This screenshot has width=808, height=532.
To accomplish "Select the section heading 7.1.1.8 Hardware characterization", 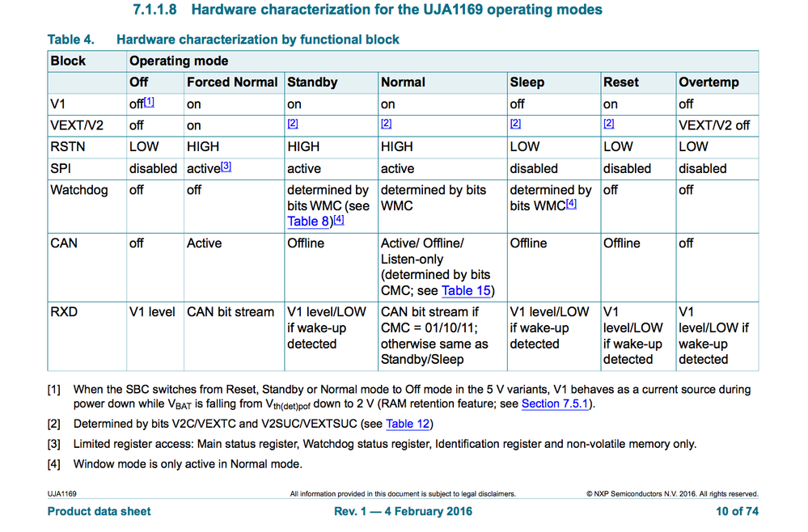I will pyautogui.click(x=367, y=10).
